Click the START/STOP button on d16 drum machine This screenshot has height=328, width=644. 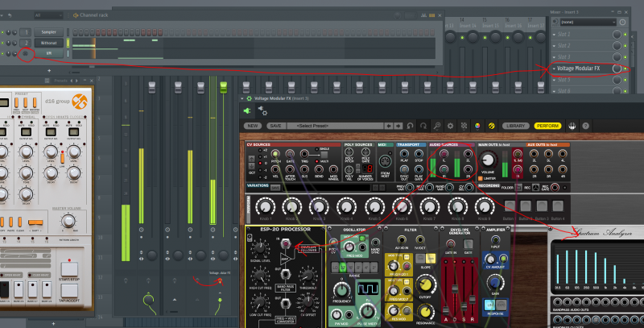point(69,270)
